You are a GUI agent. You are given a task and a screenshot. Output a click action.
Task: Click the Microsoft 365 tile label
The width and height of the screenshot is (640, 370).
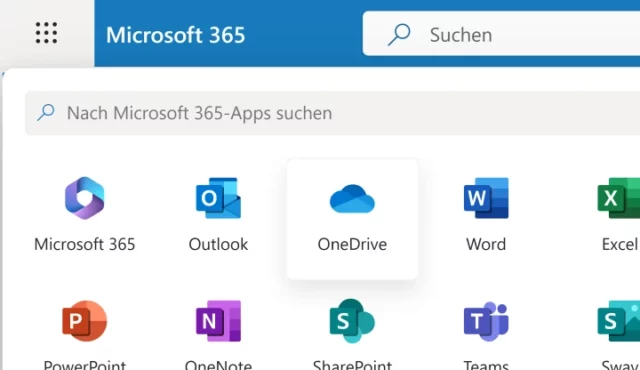pos(84,244)
